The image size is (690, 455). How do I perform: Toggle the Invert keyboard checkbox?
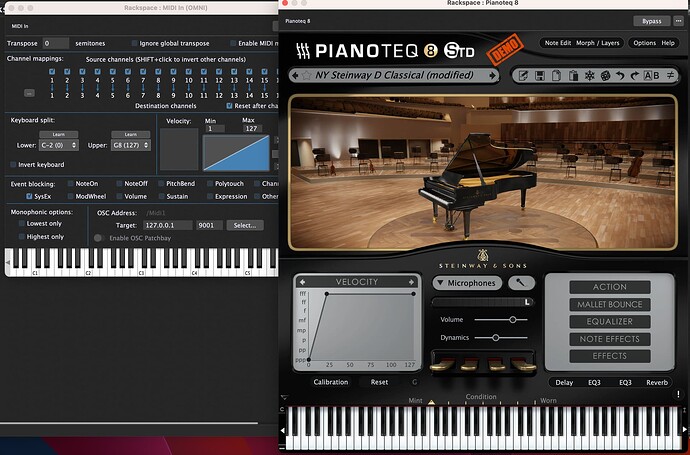tap(13, 165)
